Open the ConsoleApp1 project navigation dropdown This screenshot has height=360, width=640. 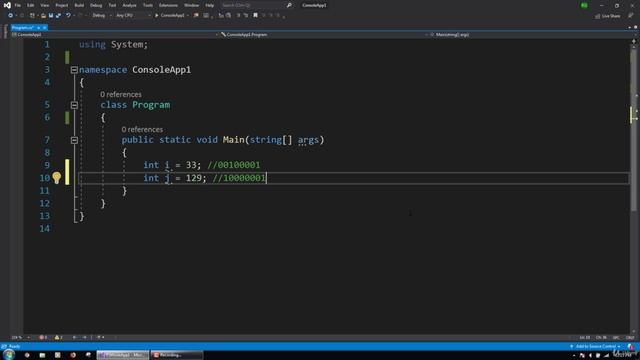[x=116, y=35]
